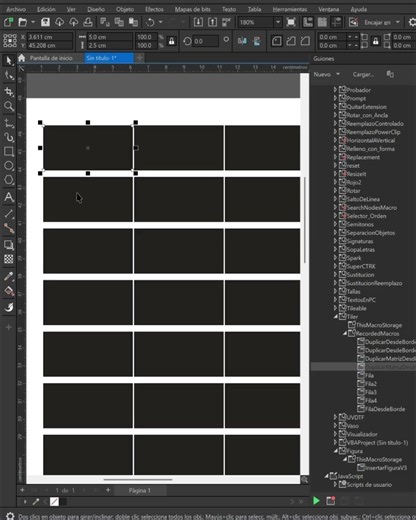The height and width of the screenshot is (520, 416).
Task: Open the Herramientas menu
Action: [290, 9]
